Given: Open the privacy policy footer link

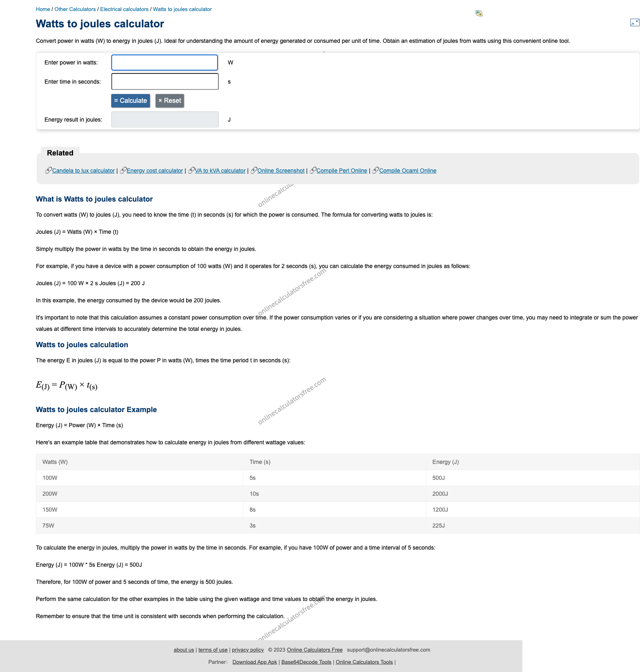Looking at the screenshot, I should [x=248, y=650].
